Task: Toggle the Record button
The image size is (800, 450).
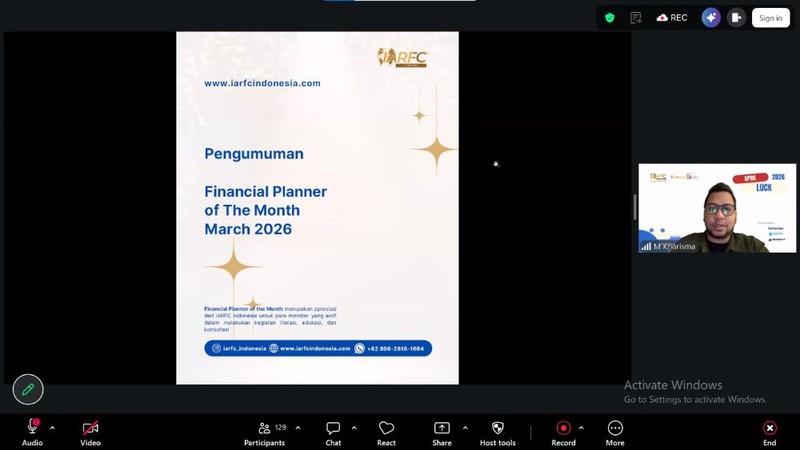Action: point(563,433)
